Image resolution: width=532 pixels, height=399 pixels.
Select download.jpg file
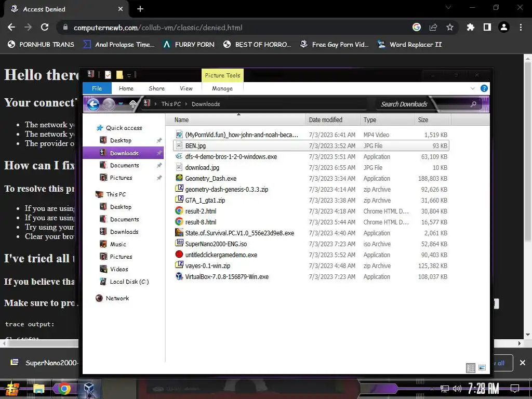[311, 168]
